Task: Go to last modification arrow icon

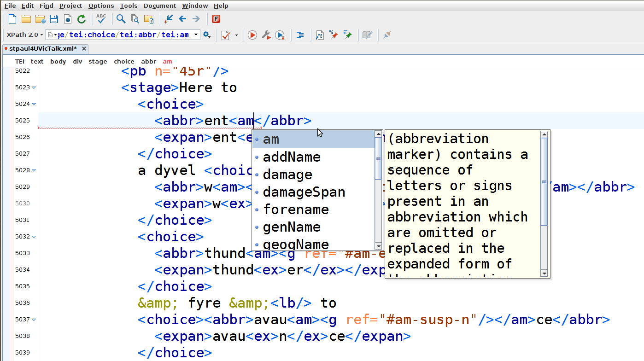Action: click(x=169, y=19)
